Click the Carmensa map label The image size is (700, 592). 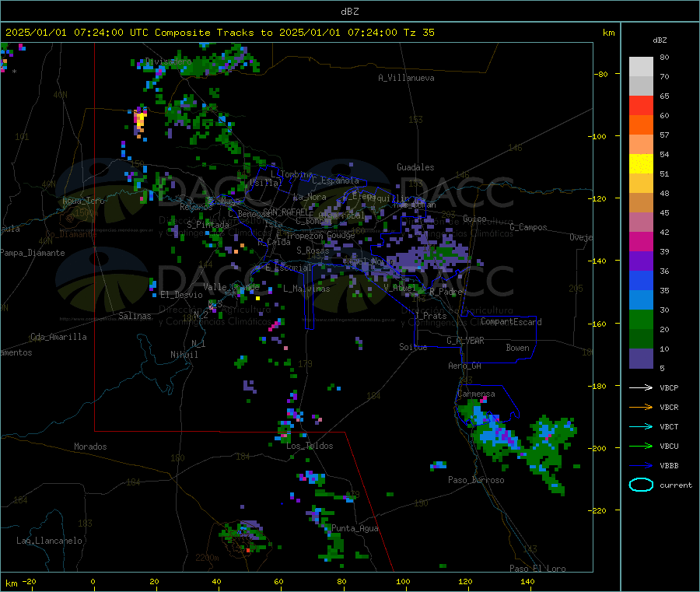pos(476,394)
